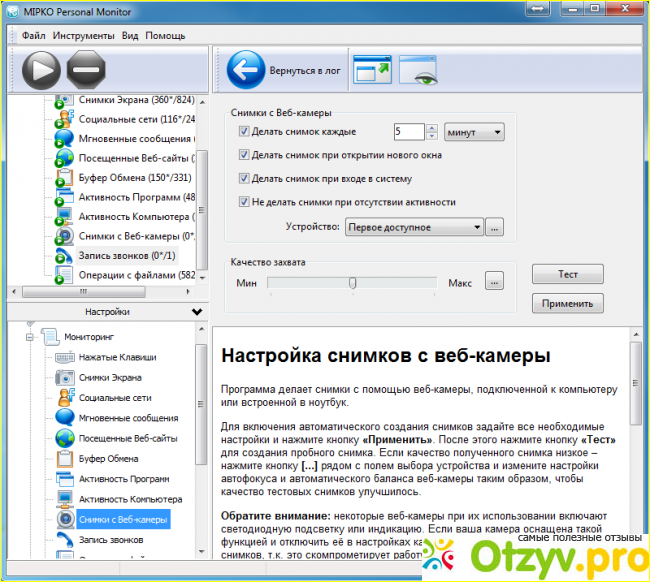Click the Запись звонков settings phone icon

click(65, 539)
